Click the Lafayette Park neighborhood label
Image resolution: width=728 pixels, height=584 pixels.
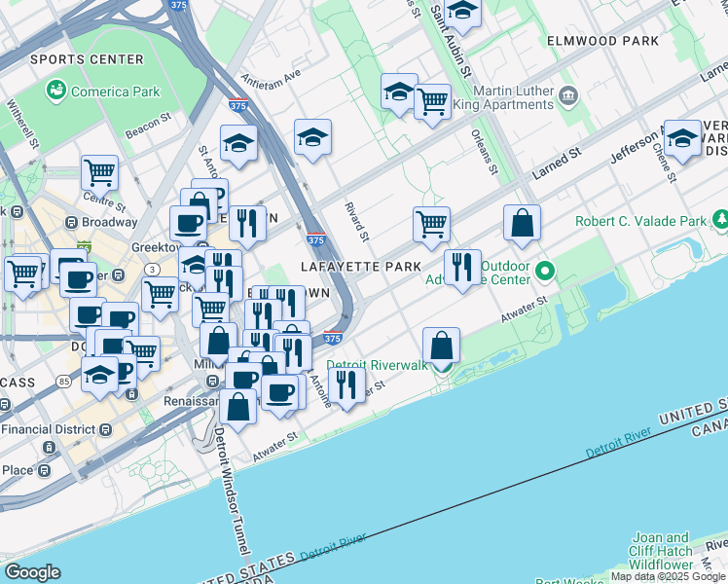point(361,267)
